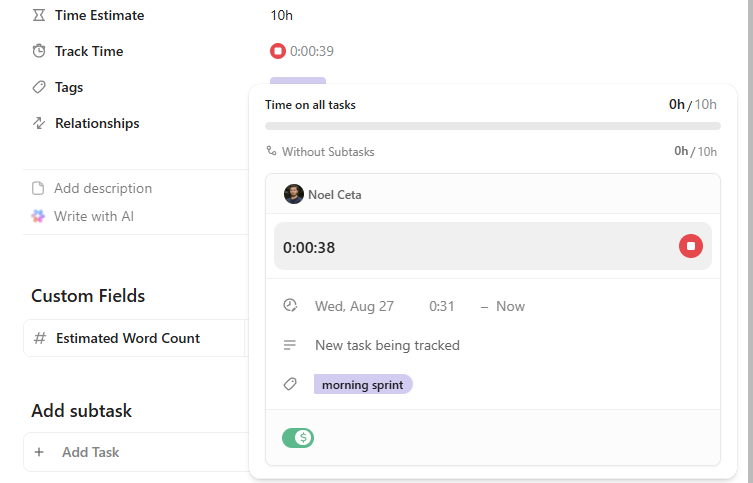
Task: Click the 0h / 10h total on Time on all tasks
Action: (x=692, y=105)
